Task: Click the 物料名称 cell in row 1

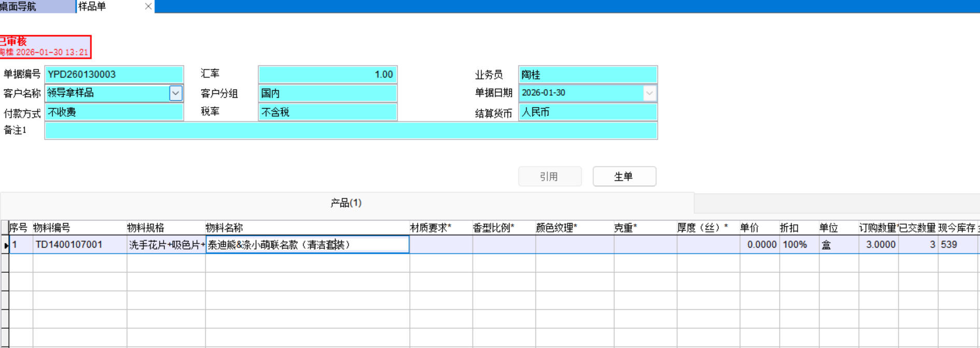Action: (x=307, y=245)
